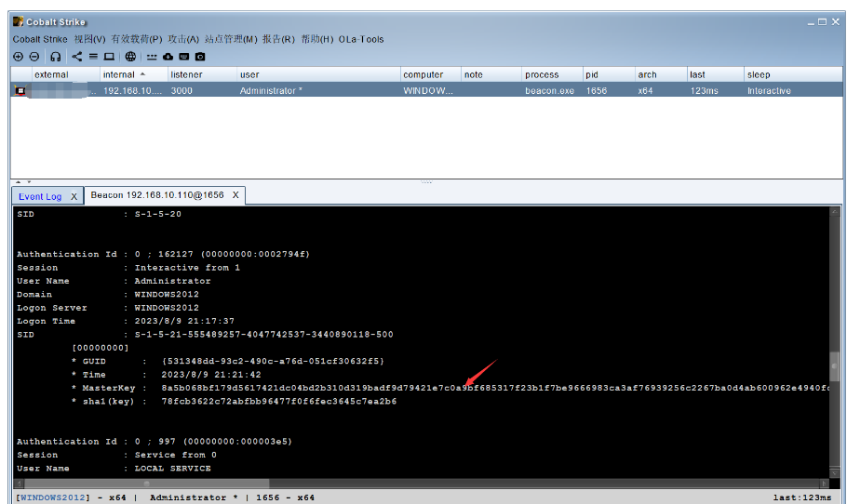Open the 报告(R) menu
The image size is (847, 504).
point(278,39)
